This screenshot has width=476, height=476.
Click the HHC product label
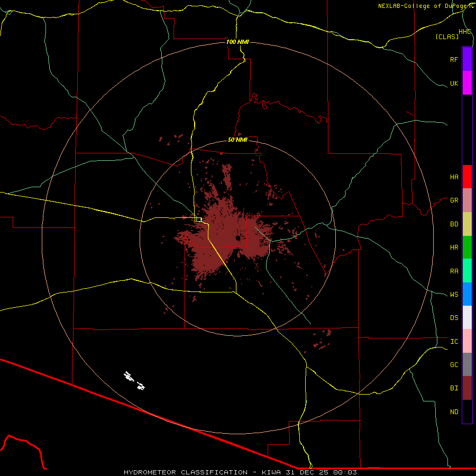click(x=464, y=32)
